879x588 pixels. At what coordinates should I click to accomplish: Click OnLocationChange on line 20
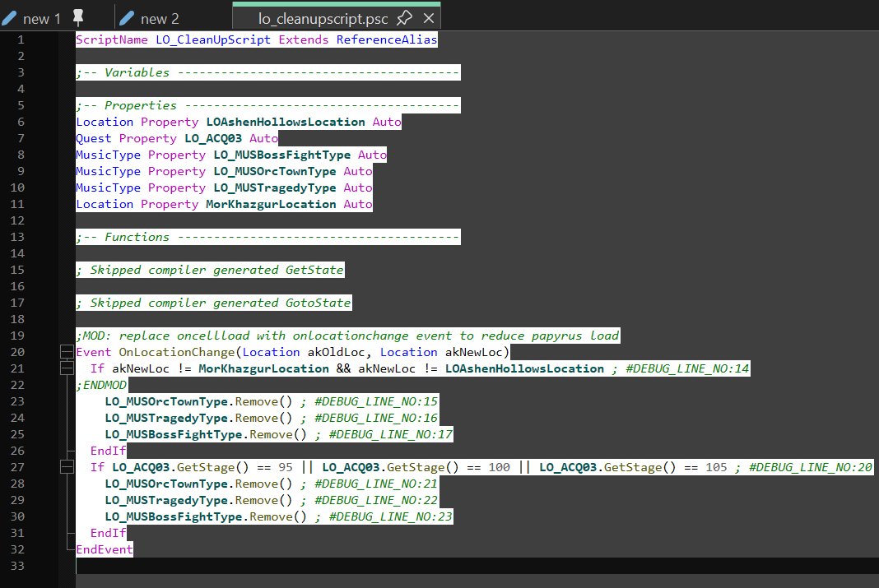[x=177, y=352]
